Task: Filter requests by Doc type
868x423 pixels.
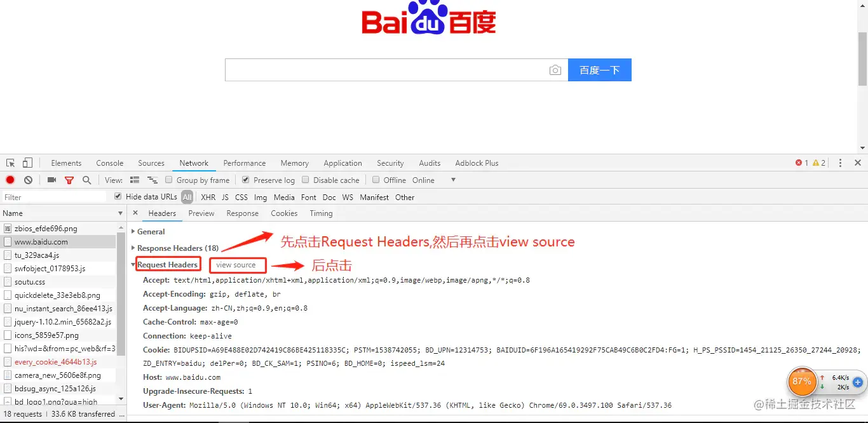Action: click(329, 198)
